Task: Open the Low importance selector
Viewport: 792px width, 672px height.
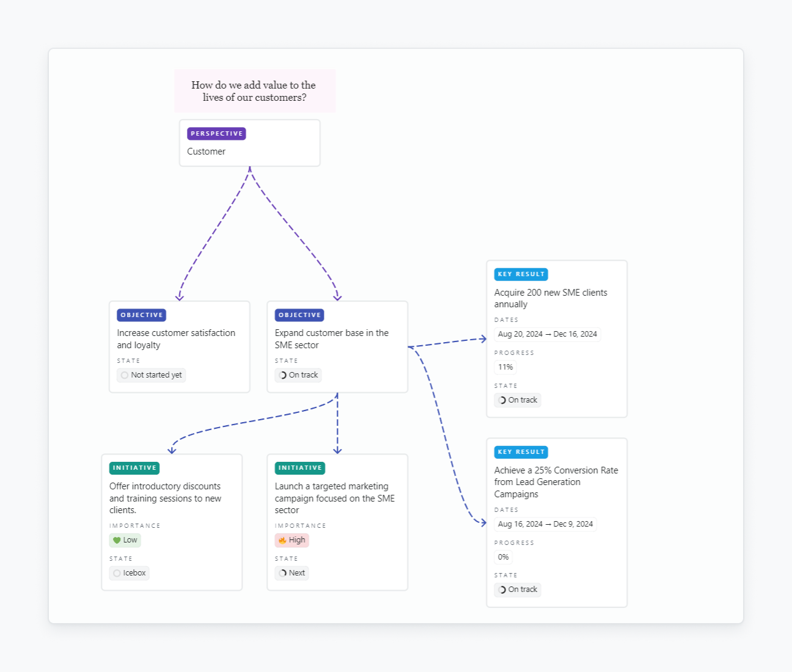Action: coord(125,540)
